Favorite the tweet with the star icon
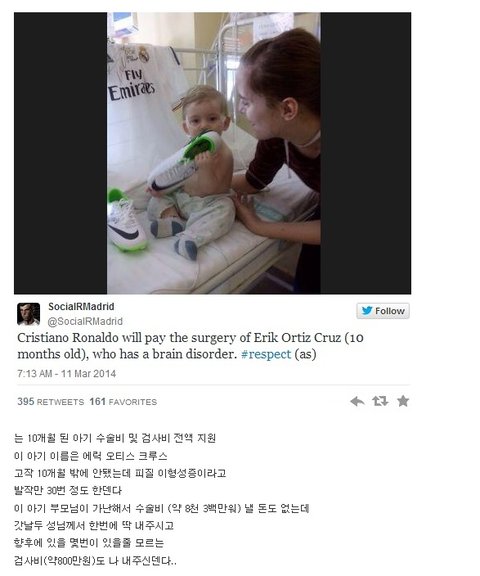480x576 pixels. click(x=403, y=401)
